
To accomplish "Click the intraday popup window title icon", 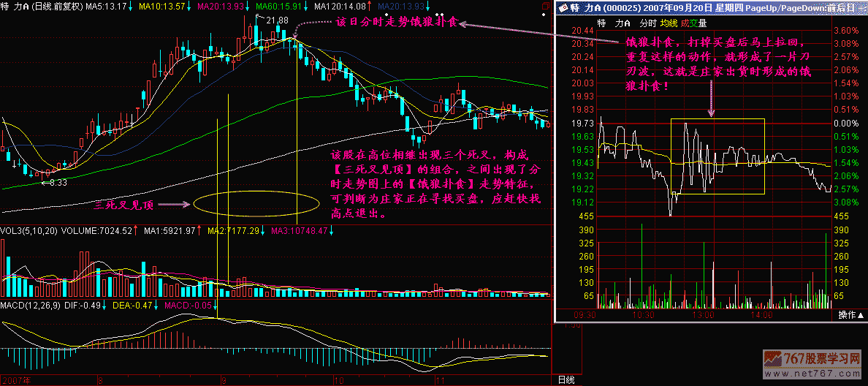I will click(x=564, y=7).
